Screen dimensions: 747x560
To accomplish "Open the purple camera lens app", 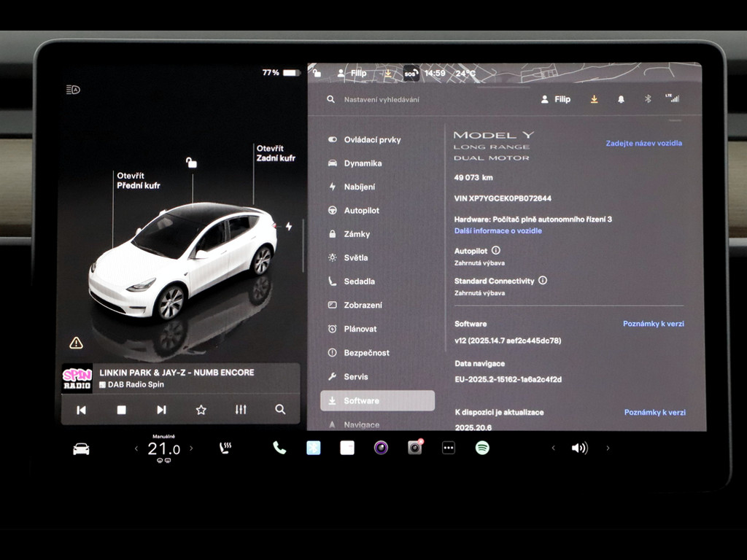I will 381,448.
